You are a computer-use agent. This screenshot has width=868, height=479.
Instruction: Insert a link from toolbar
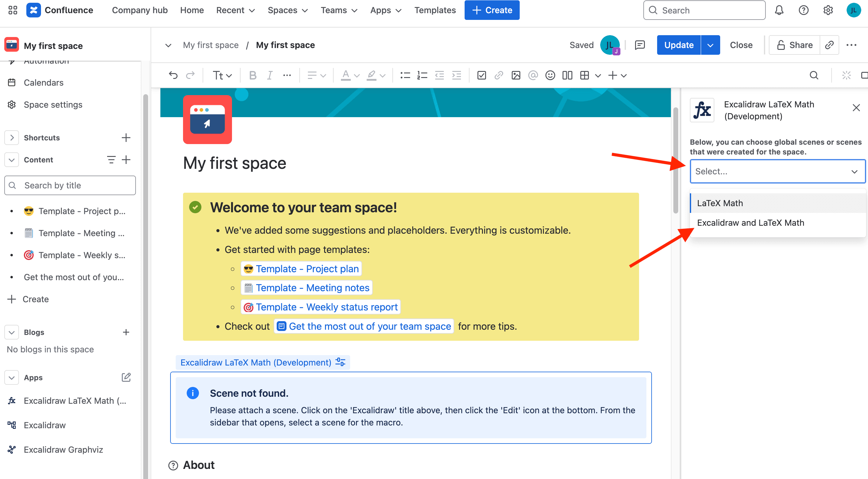(x=499, y=75)
